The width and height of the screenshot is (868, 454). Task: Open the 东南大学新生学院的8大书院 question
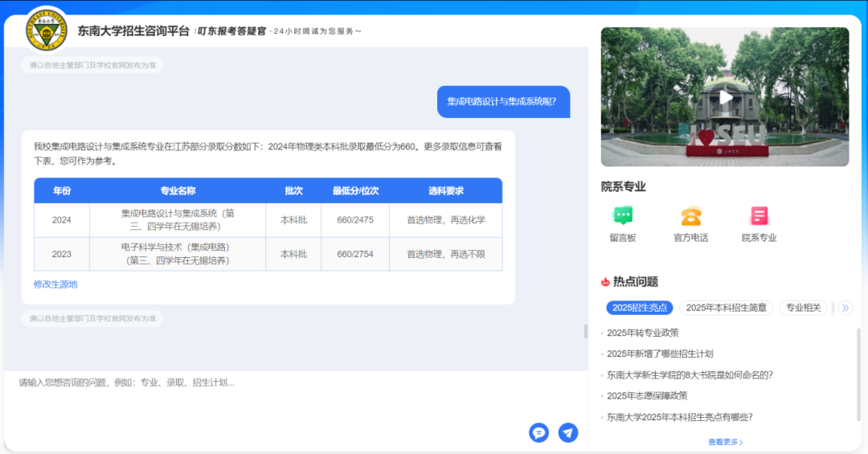690,374
